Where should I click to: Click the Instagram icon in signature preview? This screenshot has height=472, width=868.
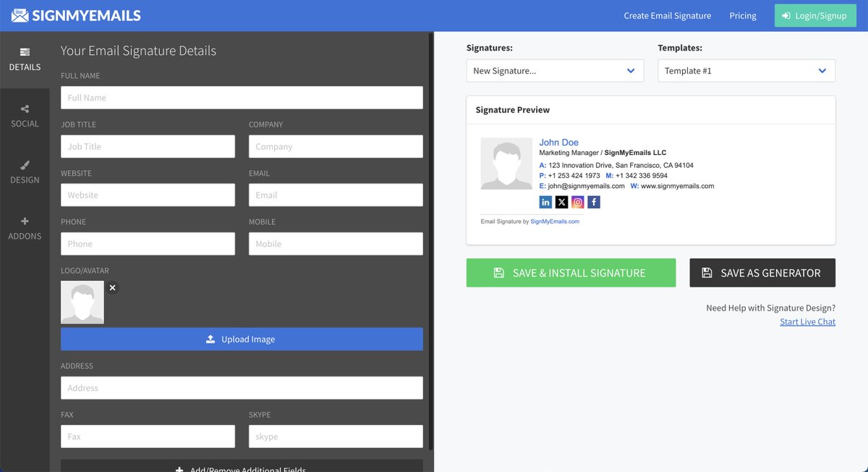click(x=578, y=202)
